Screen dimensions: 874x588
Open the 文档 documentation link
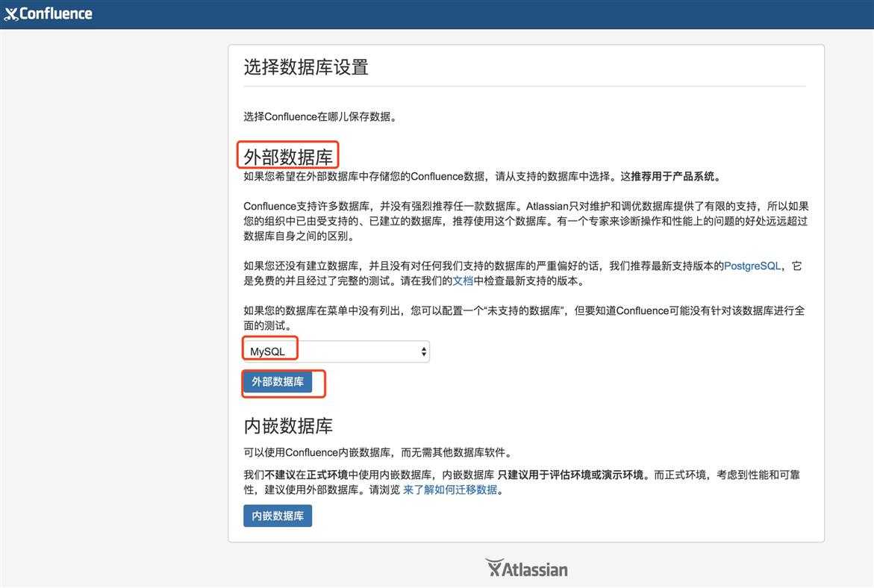[463, 281]
